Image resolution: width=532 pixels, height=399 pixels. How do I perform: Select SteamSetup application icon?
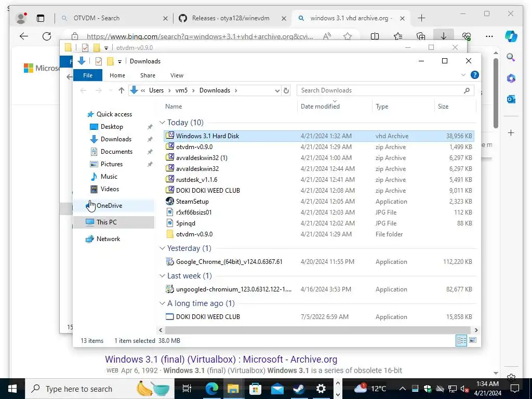170,201
